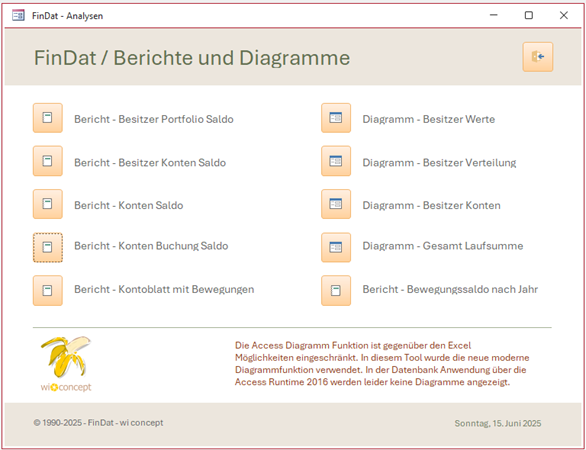Click the text label Bericht - Konten Saldo
Image resolution: width=586 pixels, height=450 pixels.
click(x=129, y=205)
